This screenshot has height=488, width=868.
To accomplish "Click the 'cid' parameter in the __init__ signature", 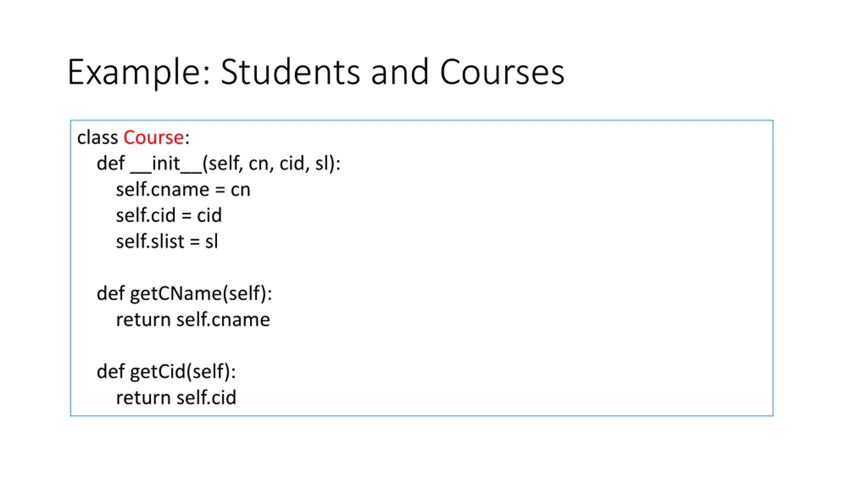I will [292, 163].
